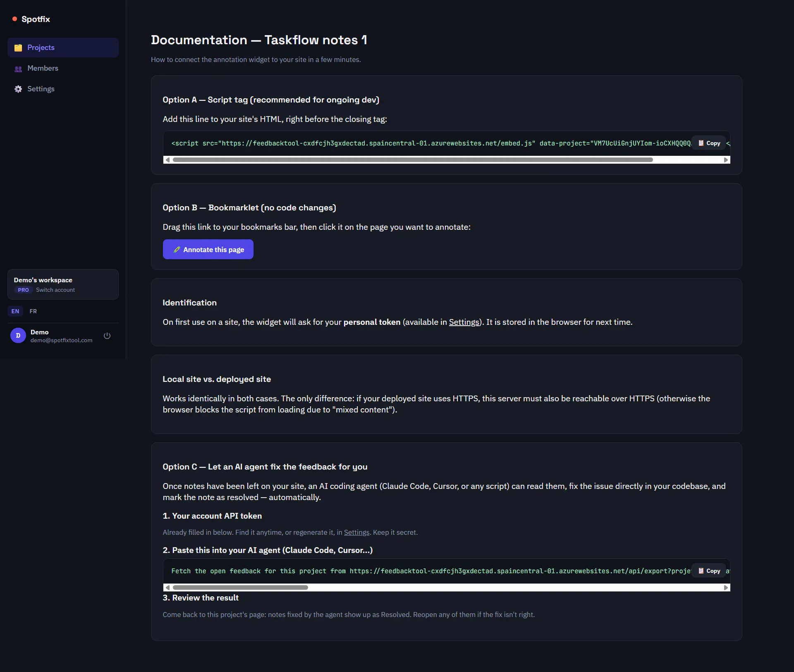Go to the Members page
The width and height of the screenshot is (794, 672).
tap(63, 68)
